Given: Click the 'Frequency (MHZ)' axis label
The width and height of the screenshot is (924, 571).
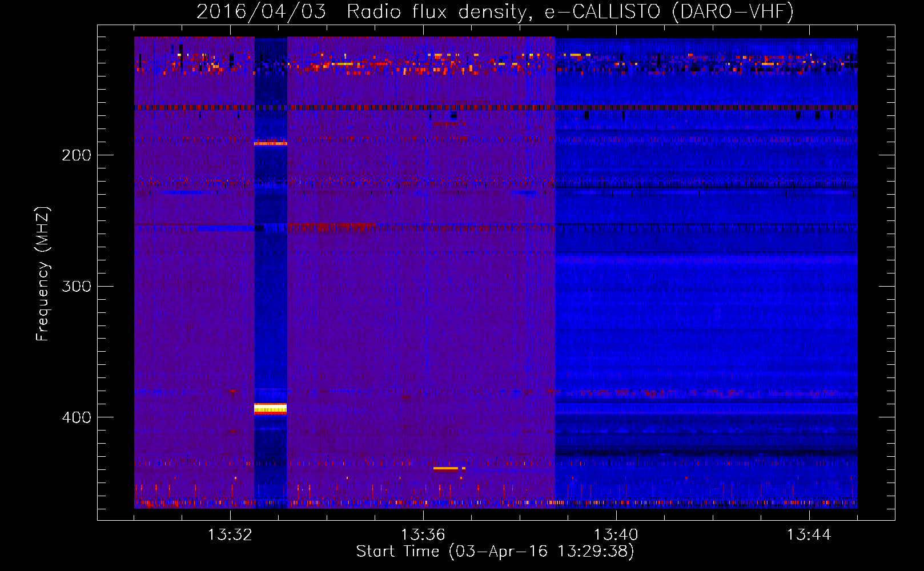Looking at the screenshot, I should pyautogui.click(x=43, y=274).
